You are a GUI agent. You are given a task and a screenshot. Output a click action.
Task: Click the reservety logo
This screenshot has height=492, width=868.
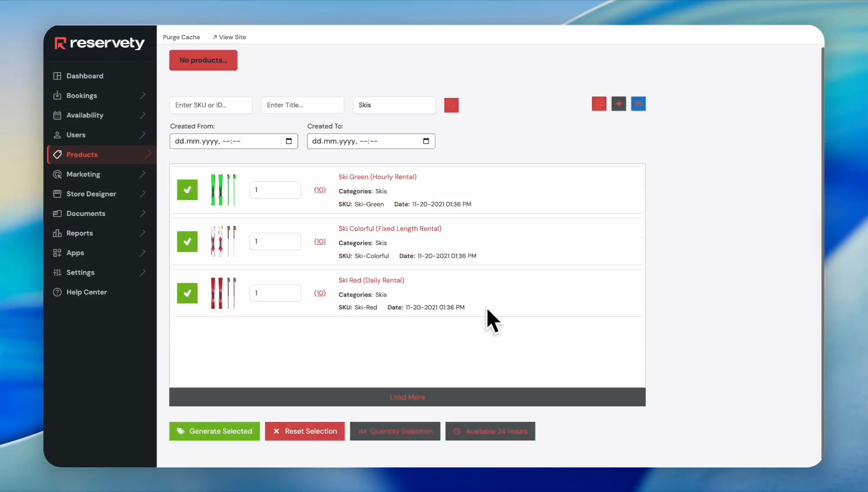[100, 43]
